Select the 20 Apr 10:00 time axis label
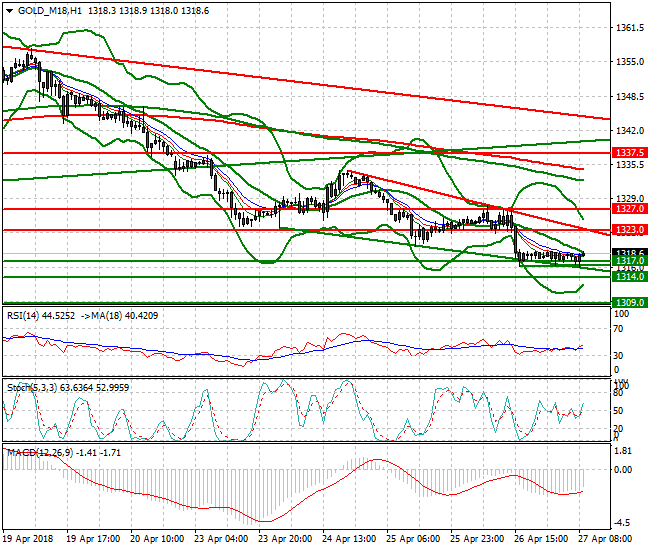This screenshot has width=650, height=550. pos(157,539)
